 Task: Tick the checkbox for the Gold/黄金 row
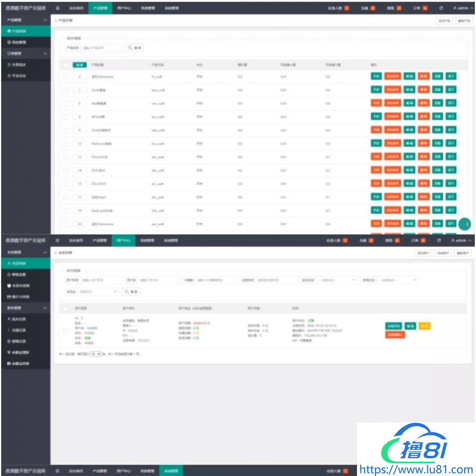point(65,90)
